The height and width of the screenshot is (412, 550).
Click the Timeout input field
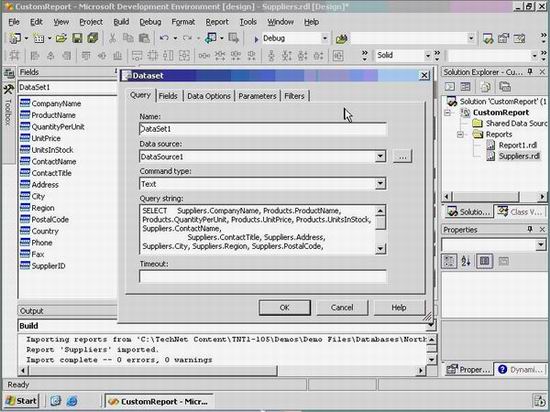262,276
